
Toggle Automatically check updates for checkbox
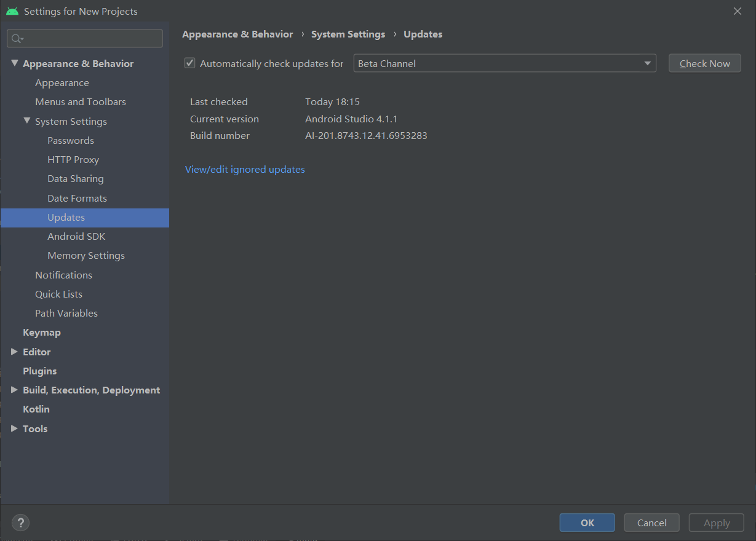(190, 63)
